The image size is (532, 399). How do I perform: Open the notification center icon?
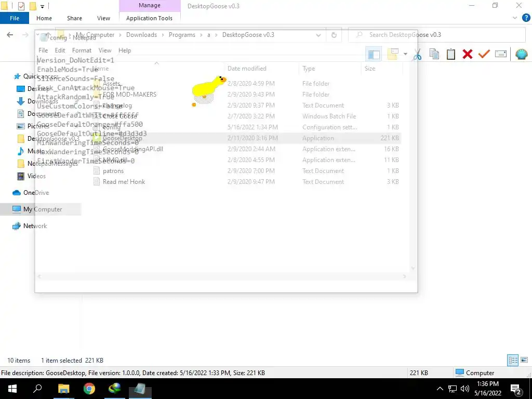pos(516,389)
